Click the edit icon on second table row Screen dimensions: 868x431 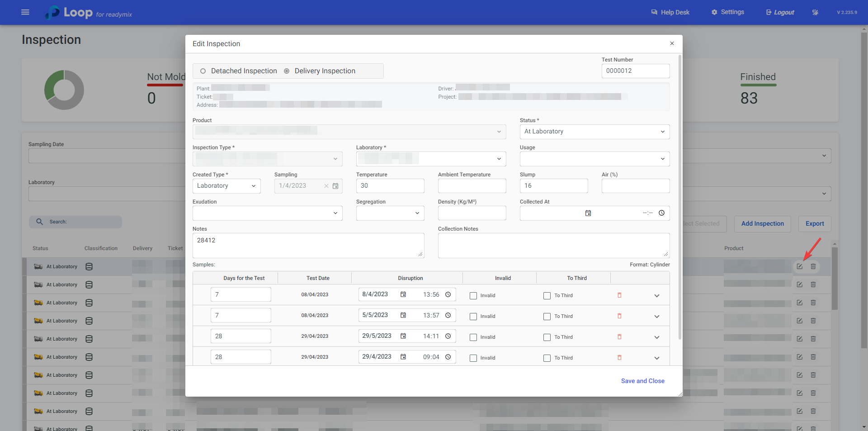pos(799,284)
